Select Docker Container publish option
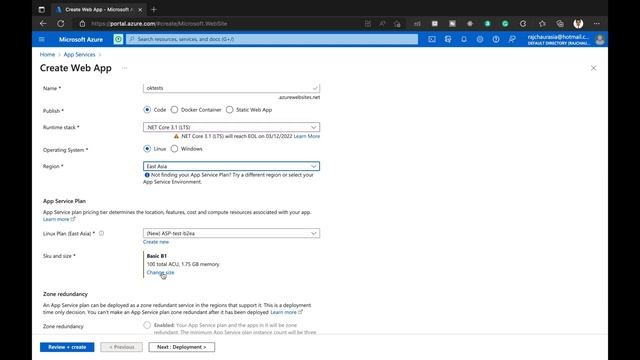640x360 pixels. 174,110
